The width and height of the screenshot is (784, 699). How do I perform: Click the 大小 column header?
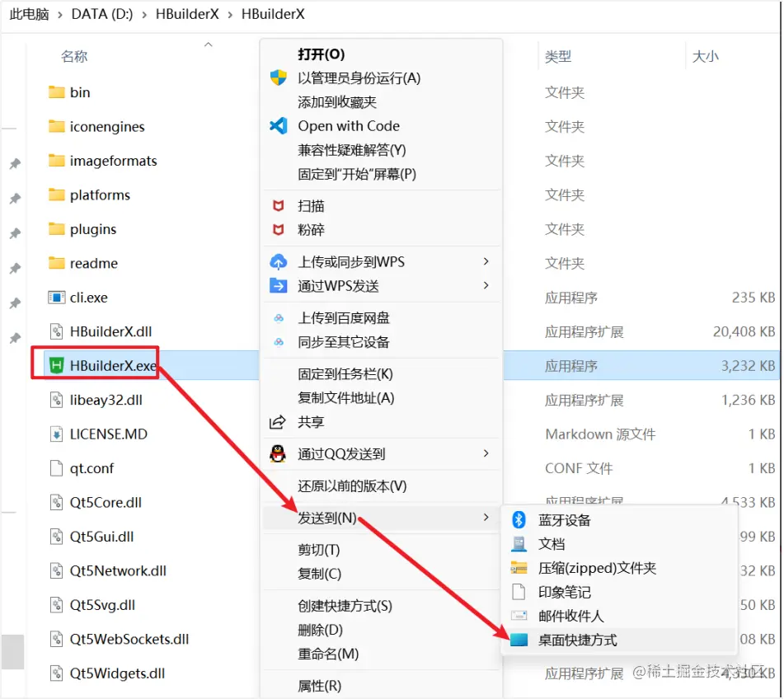pyautogui.click(x=706, y=56)
